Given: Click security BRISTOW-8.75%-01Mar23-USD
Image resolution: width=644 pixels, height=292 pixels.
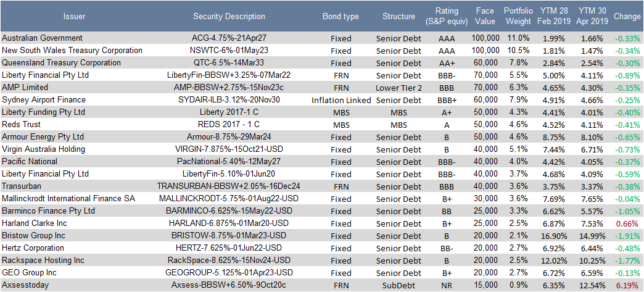Looking at the screenshot, I should coord(229,236).
